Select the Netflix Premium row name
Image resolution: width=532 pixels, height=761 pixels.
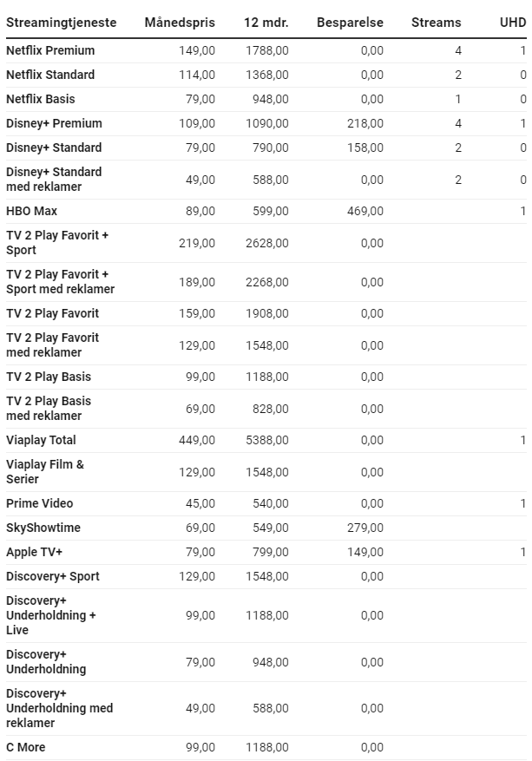coord(50,50)
